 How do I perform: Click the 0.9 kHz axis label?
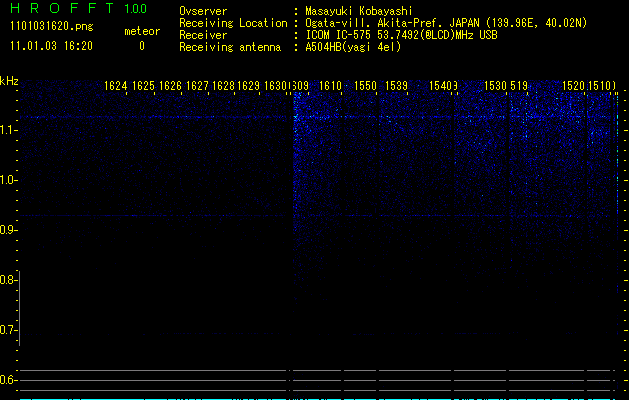coord(8,230)
